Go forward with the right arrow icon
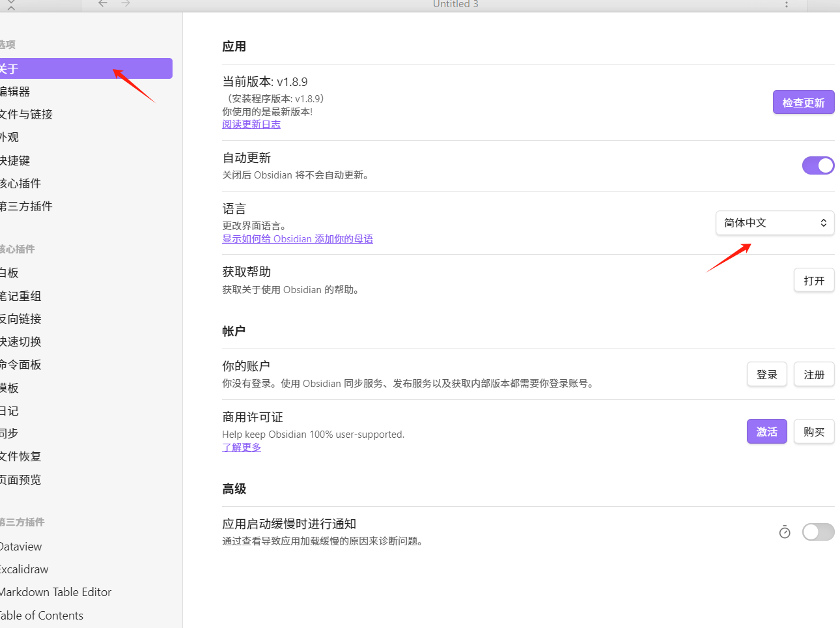840x628 pixels. [126, 3]
